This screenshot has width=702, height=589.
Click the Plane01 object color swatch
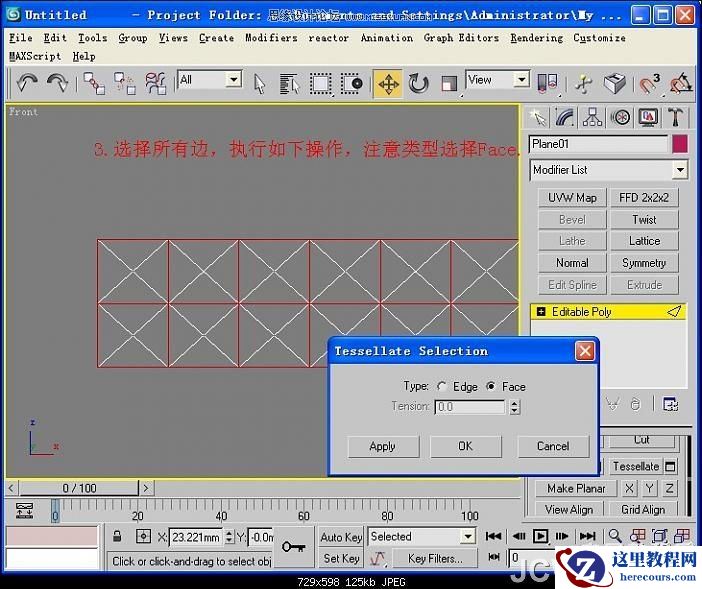(x=680, y=145)
